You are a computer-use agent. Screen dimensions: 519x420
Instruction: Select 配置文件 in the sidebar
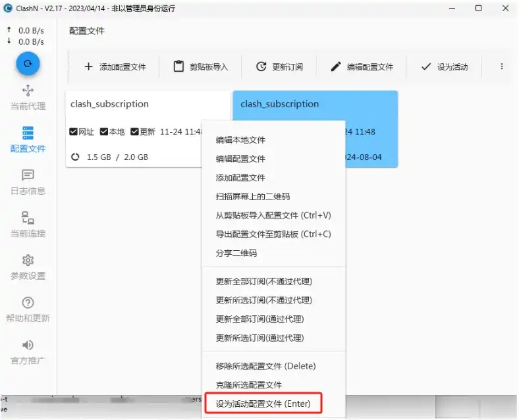click(x=28, y=139)
